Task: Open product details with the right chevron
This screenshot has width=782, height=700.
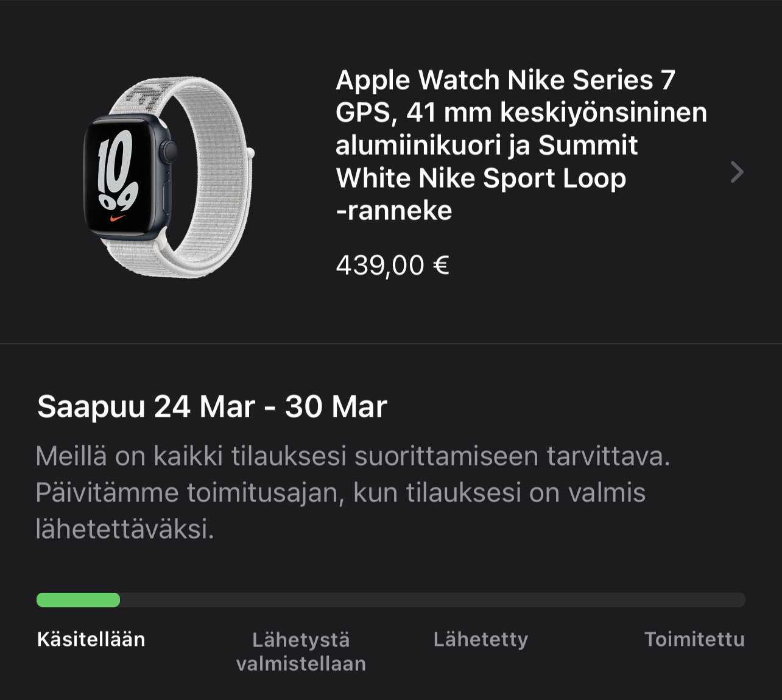Action: pyautogui.click(x=737, y=172)
